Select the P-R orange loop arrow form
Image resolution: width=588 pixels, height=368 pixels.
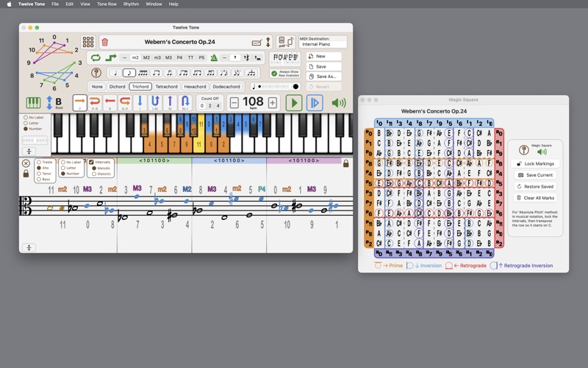95,102
